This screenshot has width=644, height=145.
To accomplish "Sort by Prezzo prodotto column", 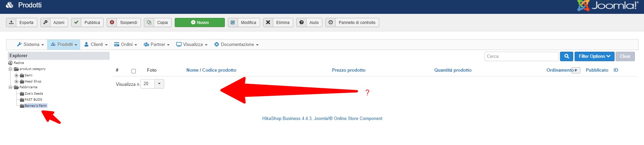I will (348, 70).
